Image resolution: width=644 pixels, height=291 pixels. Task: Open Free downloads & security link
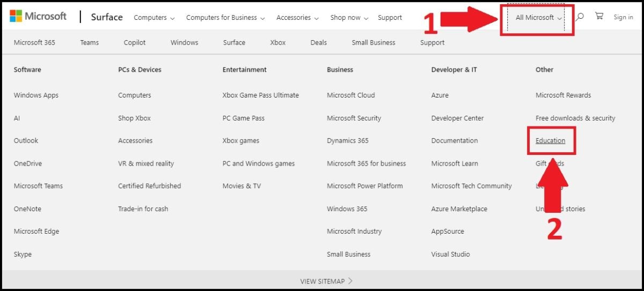[575, 118]
